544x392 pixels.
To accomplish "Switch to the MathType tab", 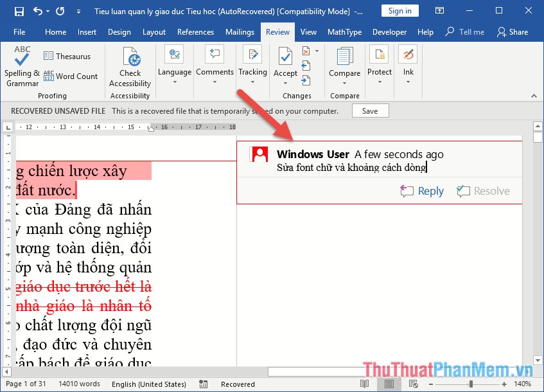I will click(344, 32).
